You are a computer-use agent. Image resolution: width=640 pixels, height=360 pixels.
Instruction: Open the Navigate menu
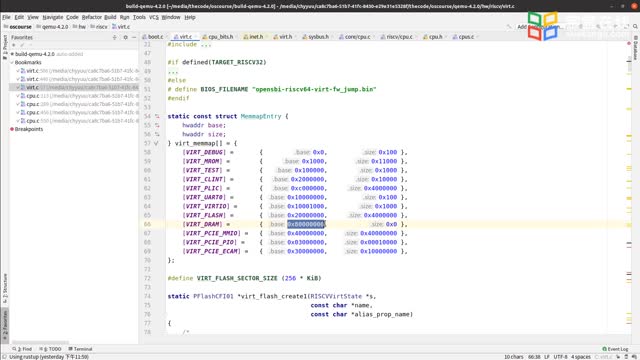[53, 17]
